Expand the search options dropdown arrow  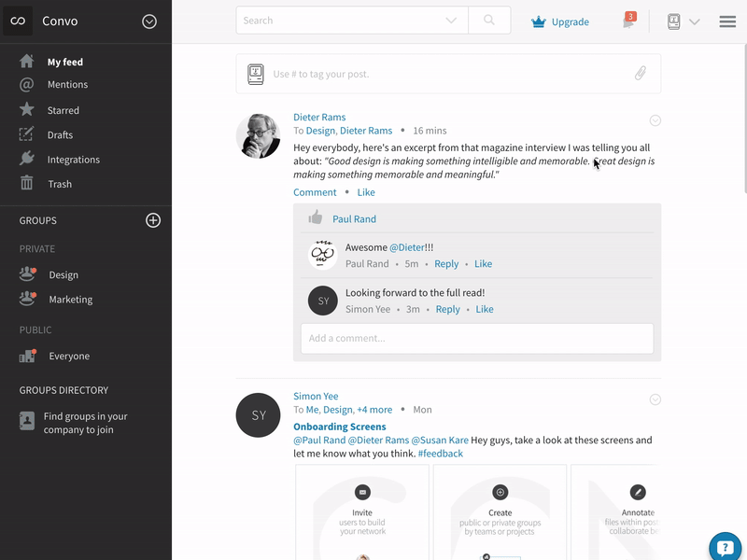point(451,20)
